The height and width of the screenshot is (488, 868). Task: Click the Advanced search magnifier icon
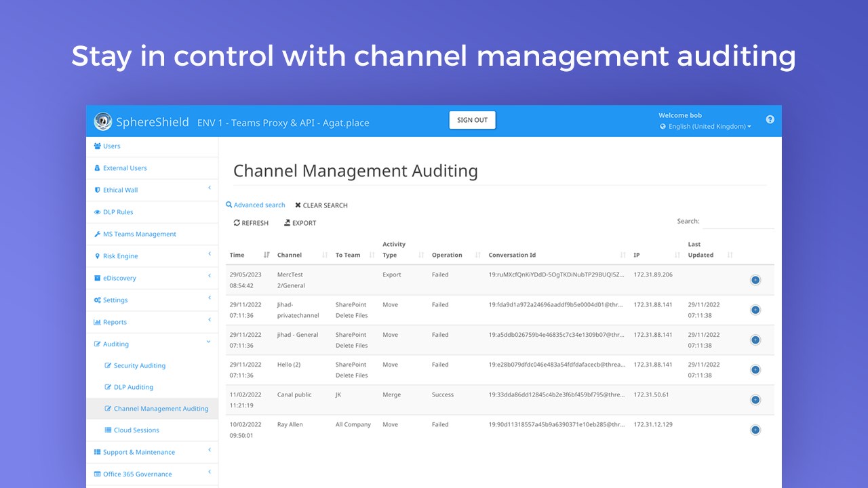click(229, 205)
